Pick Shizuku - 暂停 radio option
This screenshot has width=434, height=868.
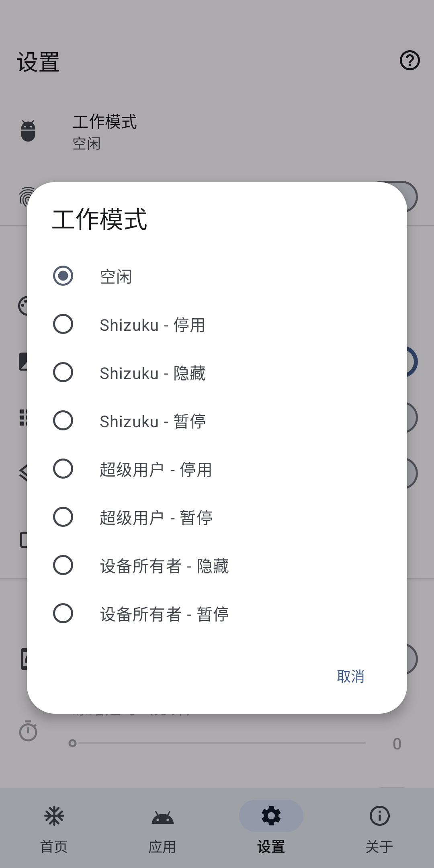[63, 421]
